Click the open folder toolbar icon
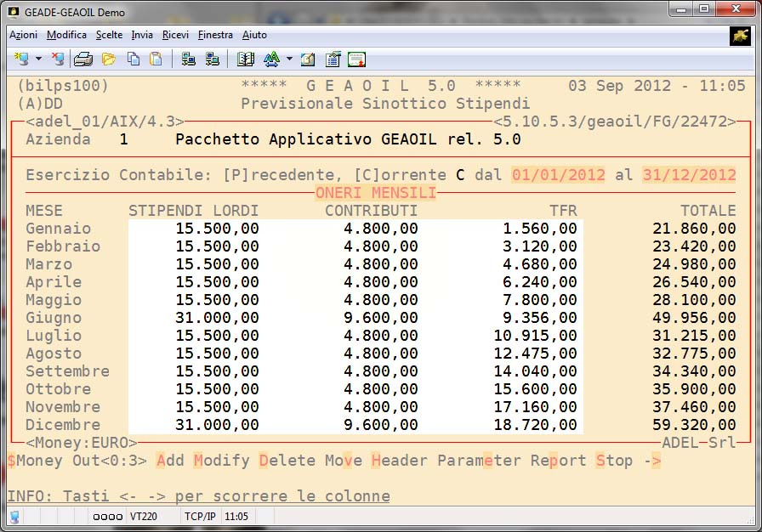The image size is (762, 532). (x=109, y=59)
